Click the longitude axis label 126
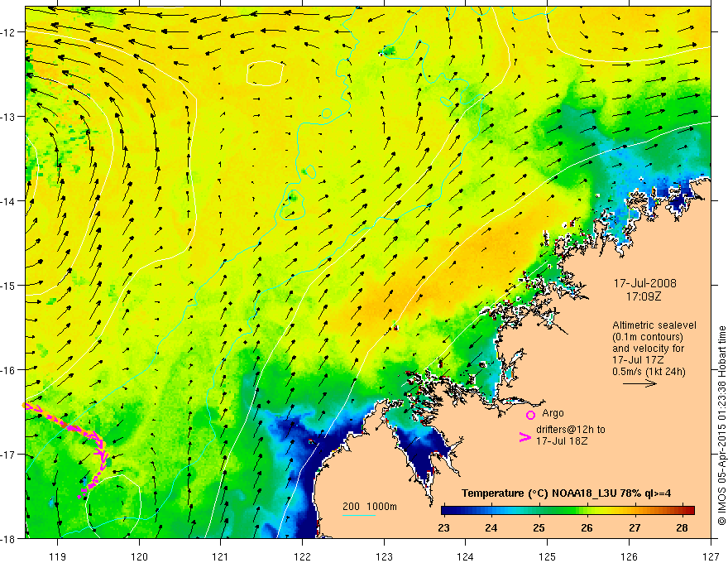Image resolution: width=728 pixels, height=563 pixels. tap(629, 556)
